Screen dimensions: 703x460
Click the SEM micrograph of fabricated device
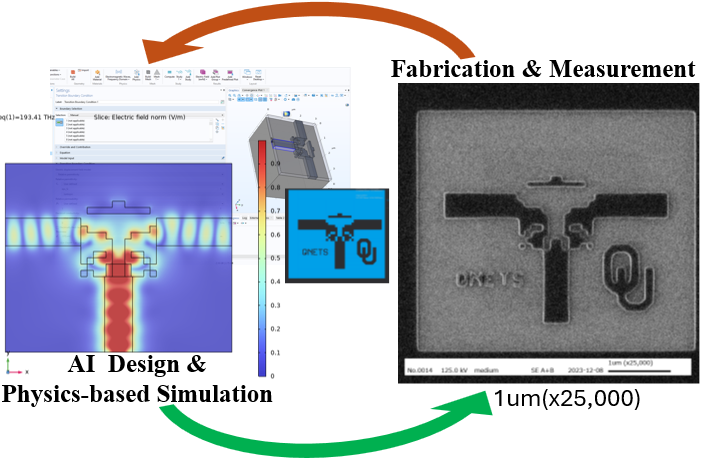(x=549, y=233)
